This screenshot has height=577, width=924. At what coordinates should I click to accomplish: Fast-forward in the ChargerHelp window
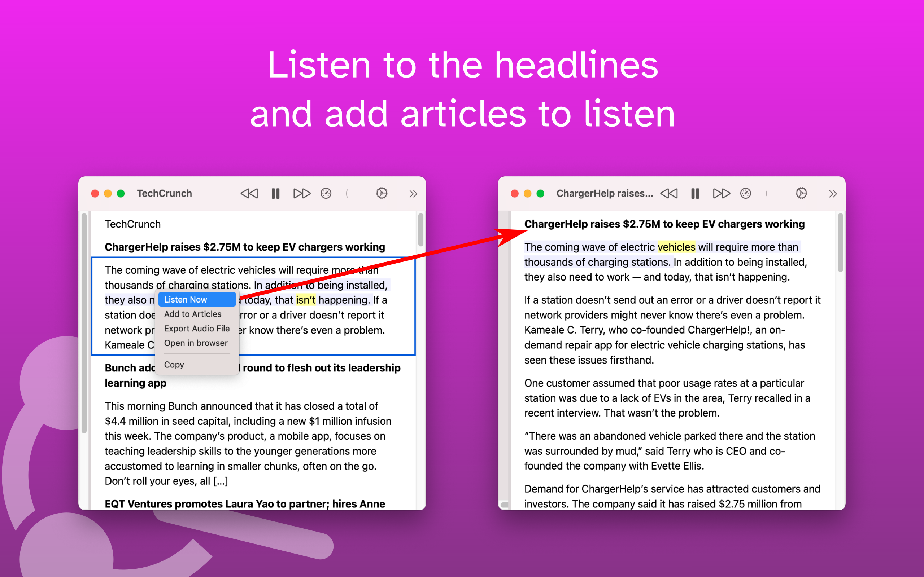click(x=721, y=194)
